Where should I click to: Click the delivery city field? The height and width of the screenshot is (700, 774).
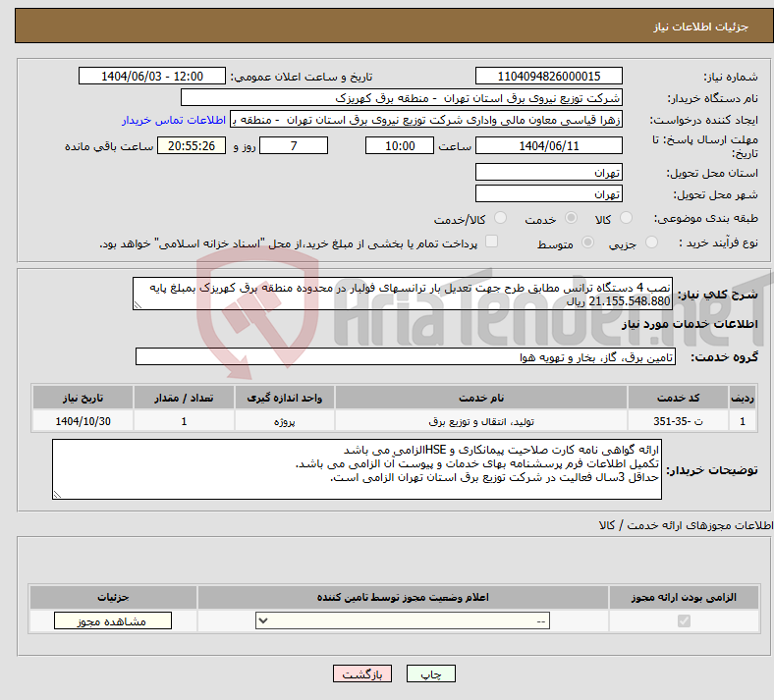[x=549, y=193]
